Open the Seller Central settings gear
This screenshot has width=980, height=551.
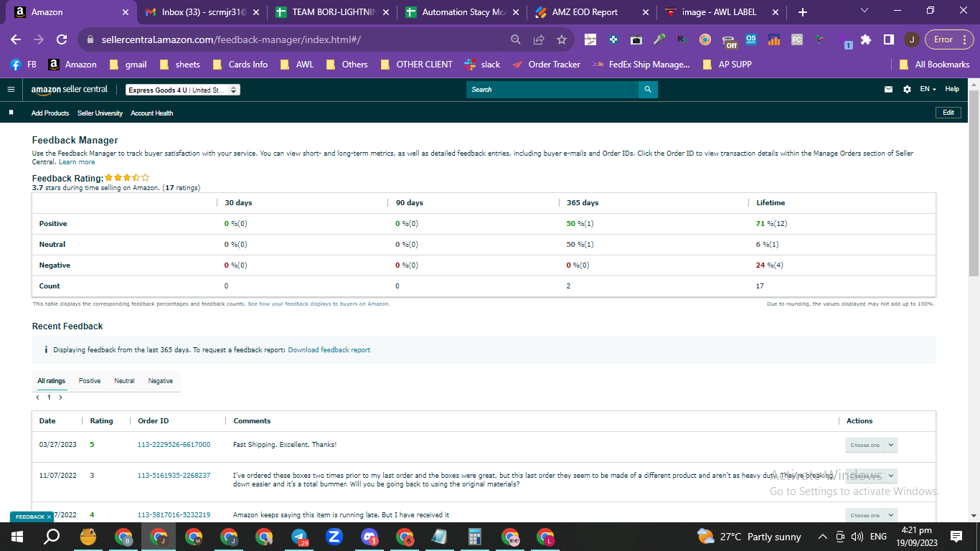pos(907,90)
